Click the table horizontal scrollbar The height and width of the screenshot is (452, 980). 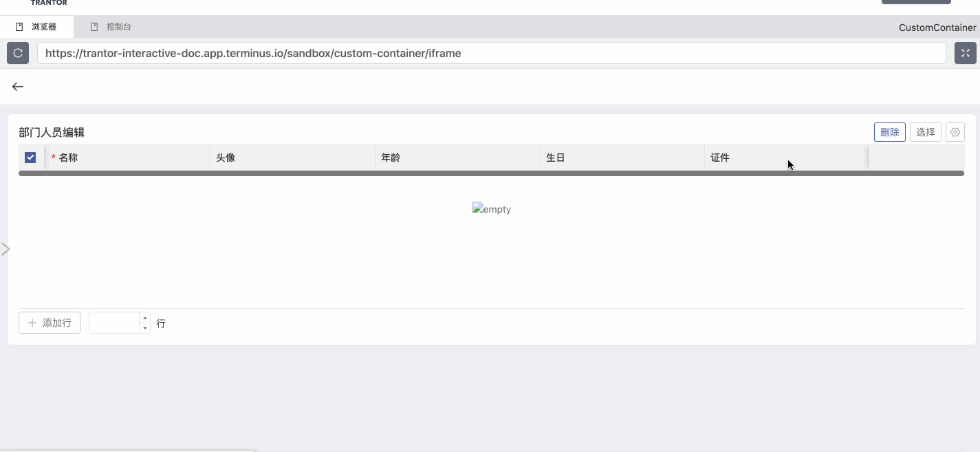coord(491,173)
